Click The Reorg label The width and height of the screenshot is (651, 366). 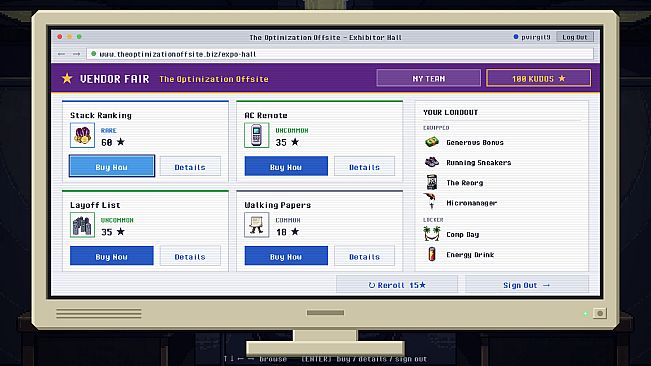pos(465,183)
